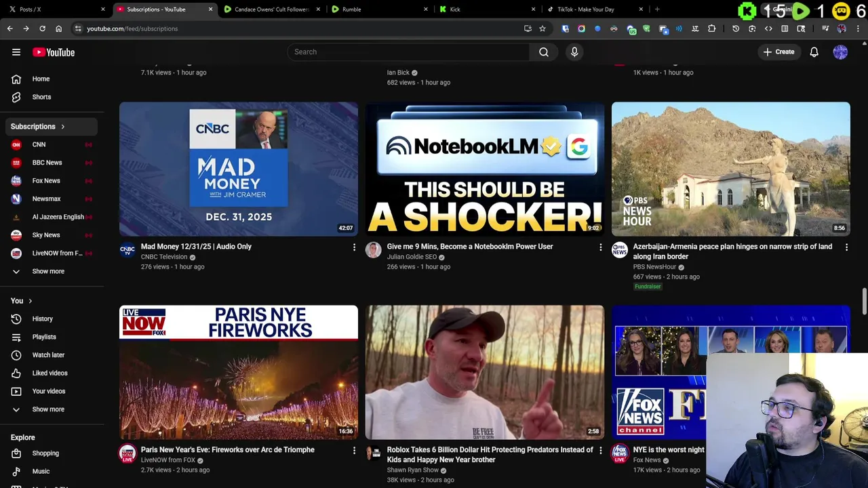The width and height of the screenshot is (868, 488).
Task: Play the NotebookLM Shocker thumbnail
Action: (485, 169)
